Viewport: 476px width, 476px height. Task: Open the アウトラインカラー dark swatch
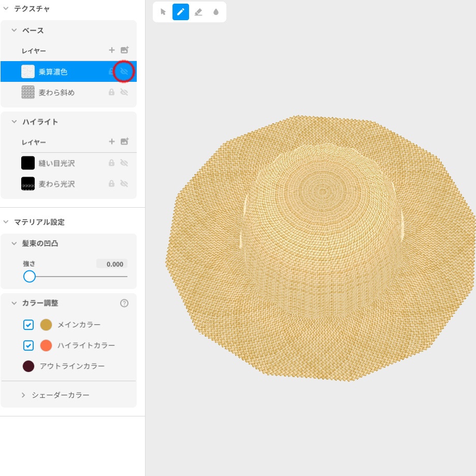28,366
